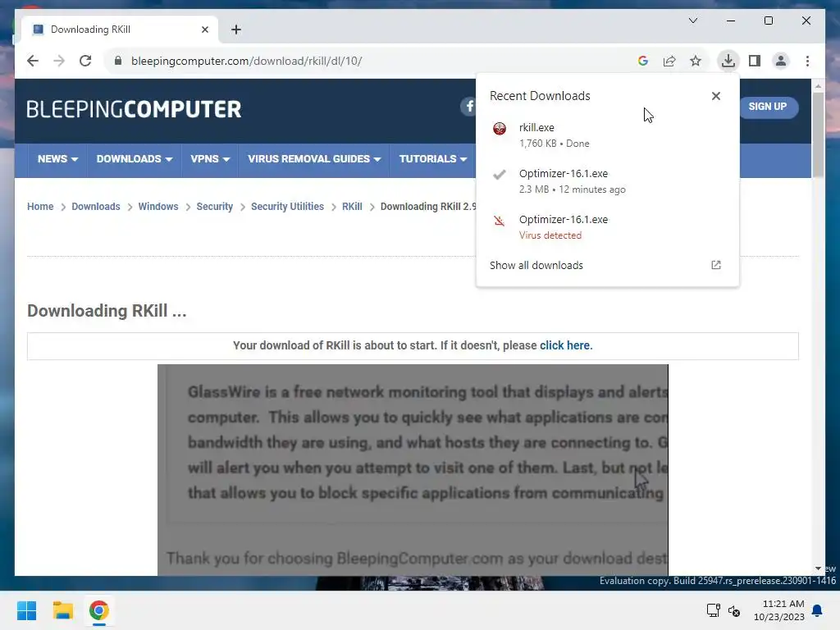Click the Google icon in address bar
The height and width of the screenshot is (630, 840).
click(x=643, y=61)
